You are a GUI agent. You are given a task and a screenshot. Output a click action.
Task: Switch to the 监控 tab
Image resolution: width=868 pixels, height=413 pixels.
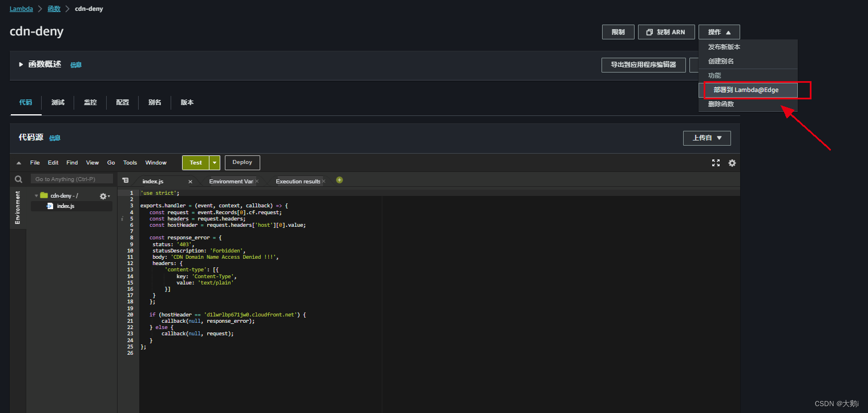coord(90,102)
